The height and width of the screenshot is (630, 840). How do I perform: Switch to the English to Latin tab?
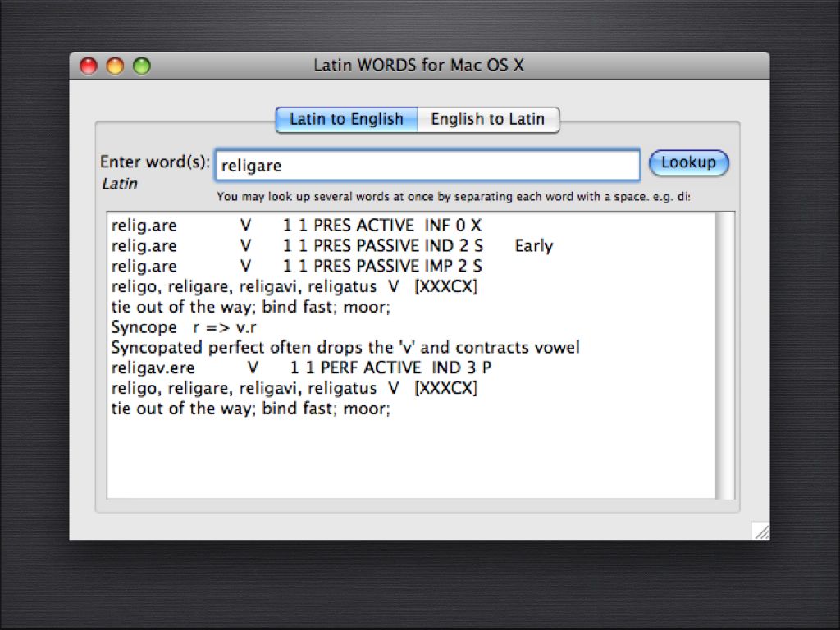488,119
